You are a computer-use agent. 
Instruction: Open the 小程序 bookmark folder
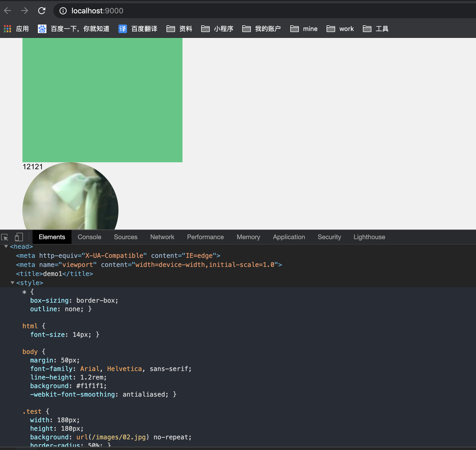[217, 29]
